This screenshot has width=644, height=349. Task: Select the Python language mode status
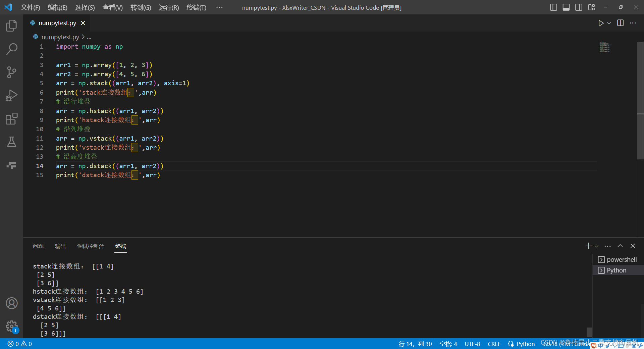526,344
